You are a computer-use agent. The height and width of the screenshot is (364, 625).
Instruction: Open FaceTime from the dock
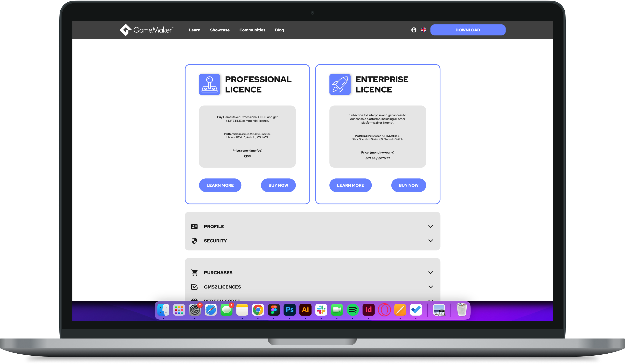coord(337,310)
